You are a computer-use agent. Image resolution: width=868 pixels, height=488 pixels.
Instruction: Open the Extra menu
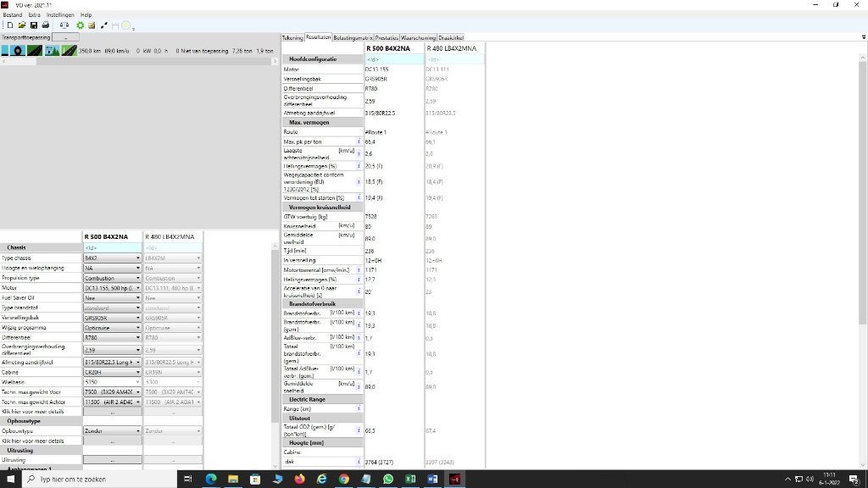coord(34,15)
